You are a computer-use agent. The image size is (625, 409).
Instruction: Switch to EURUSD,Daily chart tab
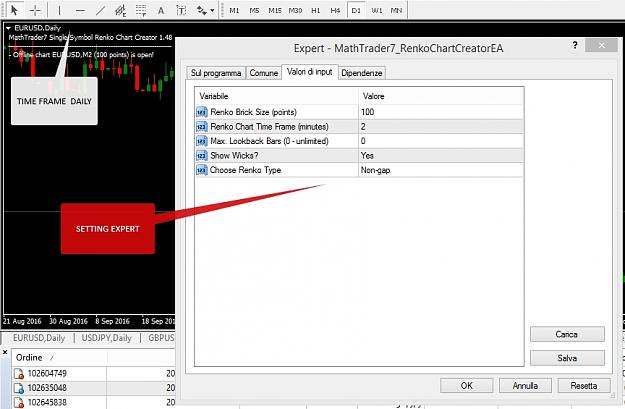pyautogui.click(x=39, y=338)
